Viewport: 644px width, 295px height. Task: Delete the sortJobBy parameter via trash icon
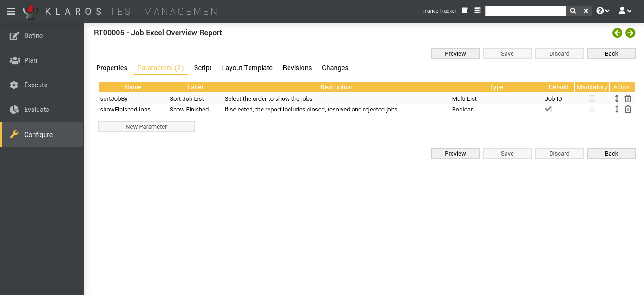[x=628, y=98]
